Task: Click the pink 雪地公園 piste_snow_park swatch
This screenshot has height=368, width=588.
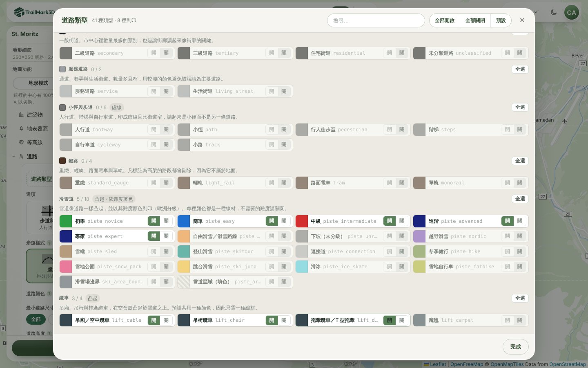Action: 66,267
